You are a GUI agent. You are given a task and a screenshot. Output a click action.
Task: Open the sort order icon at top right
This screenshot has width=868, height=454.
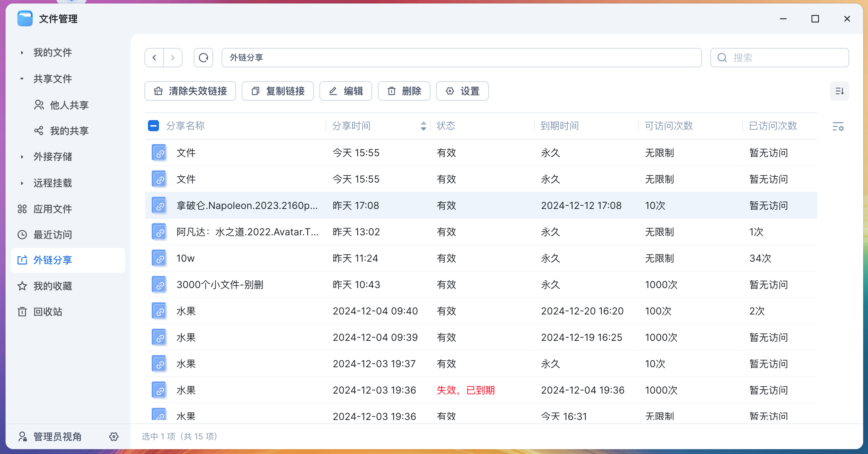[840, 91]
